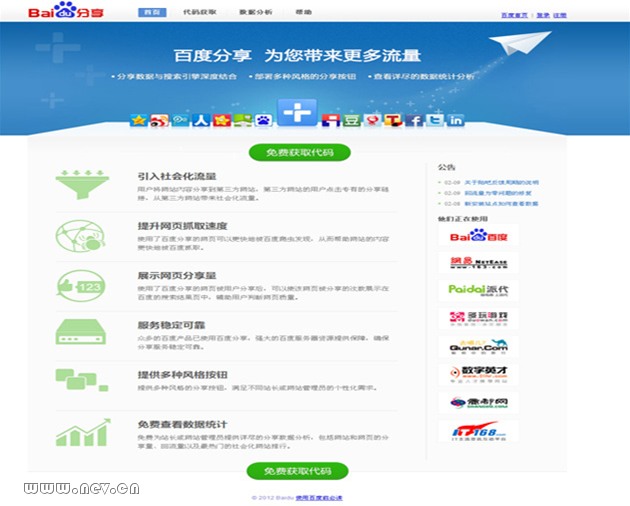
Task: Click the Sina Weibo share icon
Action: (x=160, y=120)
